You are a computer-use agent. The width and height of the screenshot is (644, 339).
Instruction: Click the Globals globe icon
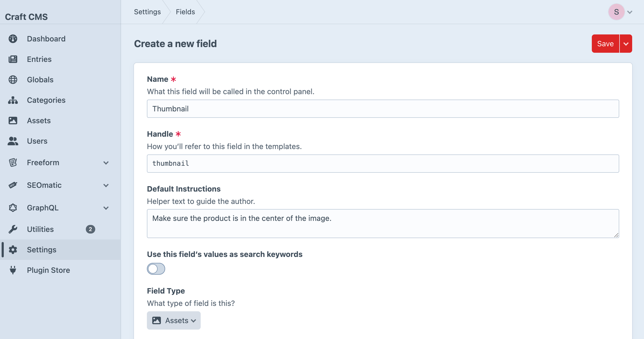click(13, 80)
